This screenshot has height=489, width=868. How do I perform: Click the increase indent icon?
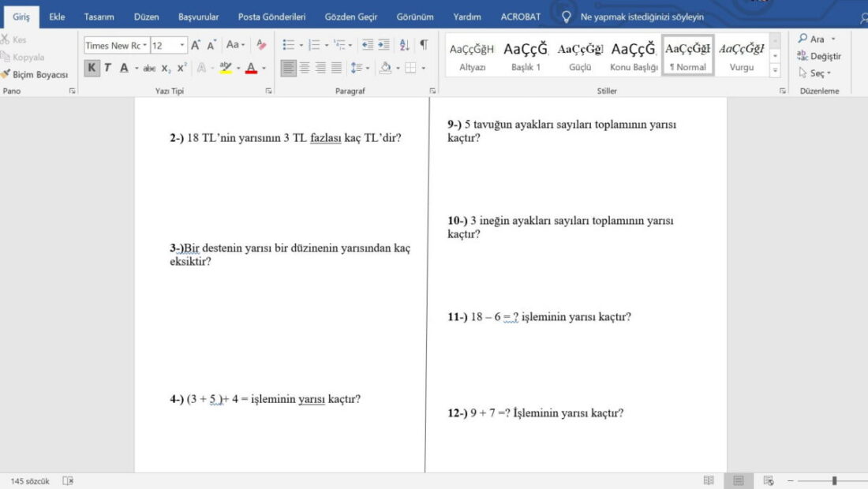point(383,45)
